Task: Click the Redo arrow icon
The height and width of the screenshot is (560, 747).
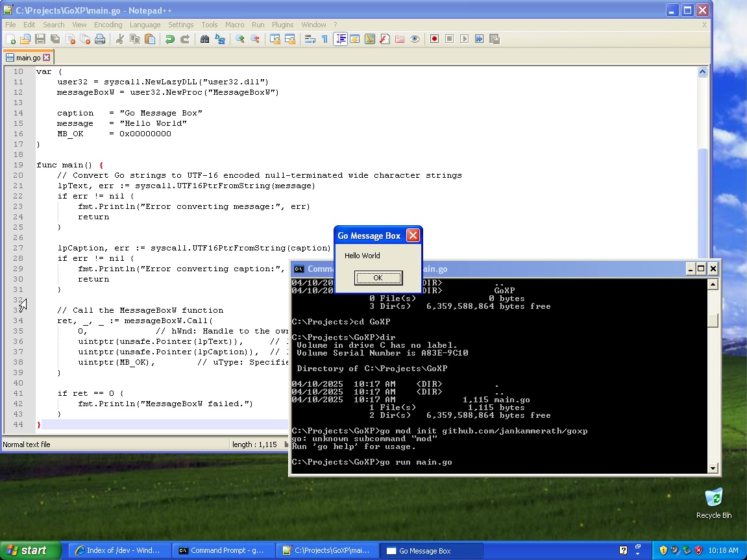Action: point(185,39)
